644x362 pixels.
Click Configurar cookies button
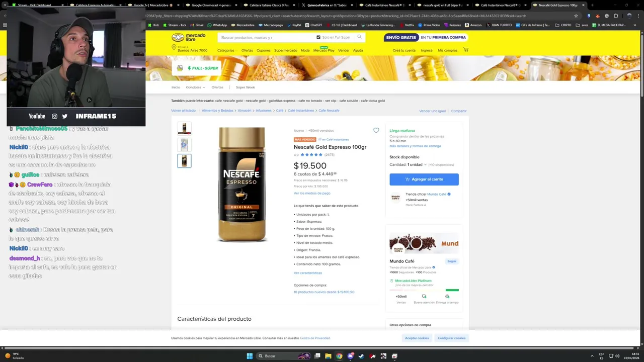click(x=451, y=338)
